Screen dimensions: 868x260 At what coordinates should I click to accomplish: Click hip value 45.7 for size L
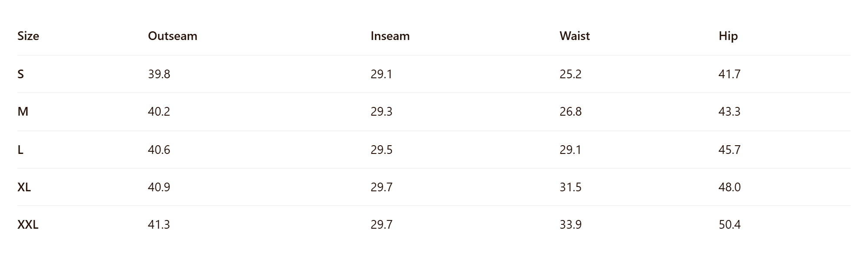(730, 150)
